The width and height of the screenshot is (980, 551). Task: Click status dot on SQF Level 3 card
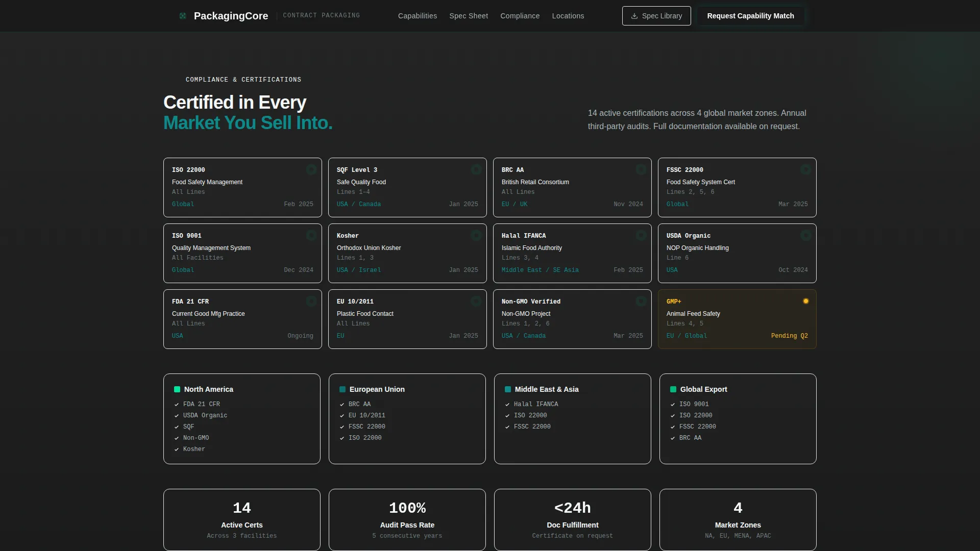[476, 169]
